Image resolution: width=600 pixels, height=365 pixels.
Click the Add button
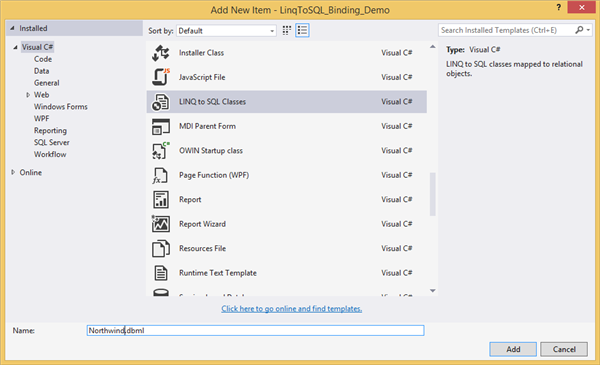[513, 349]
